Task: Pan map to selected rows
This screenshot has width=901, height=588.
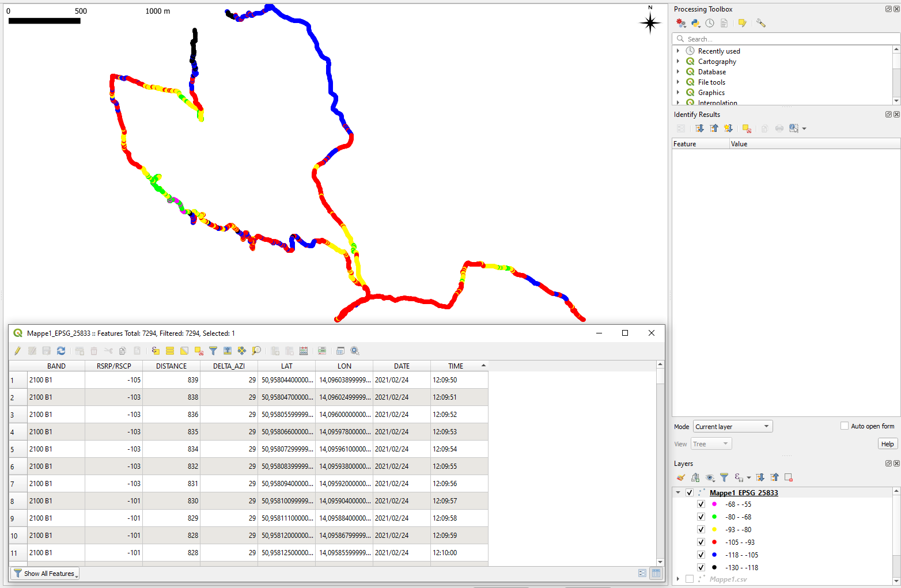Action: 242,351
